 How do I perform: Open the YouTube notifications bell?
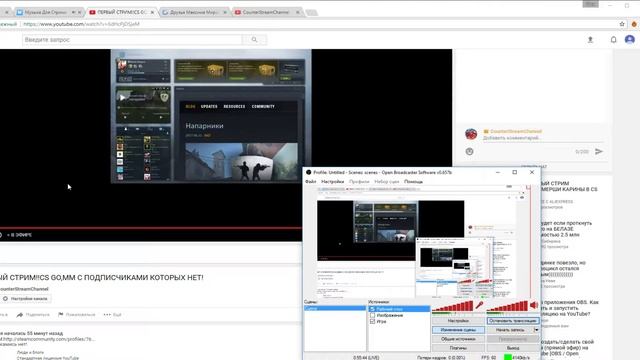[x=613, y=40]
